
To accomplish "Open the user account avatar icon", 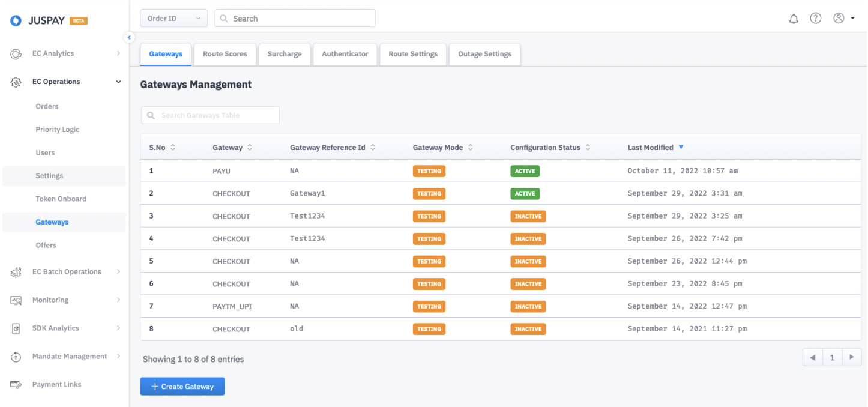I will click(x=839, y=18).
